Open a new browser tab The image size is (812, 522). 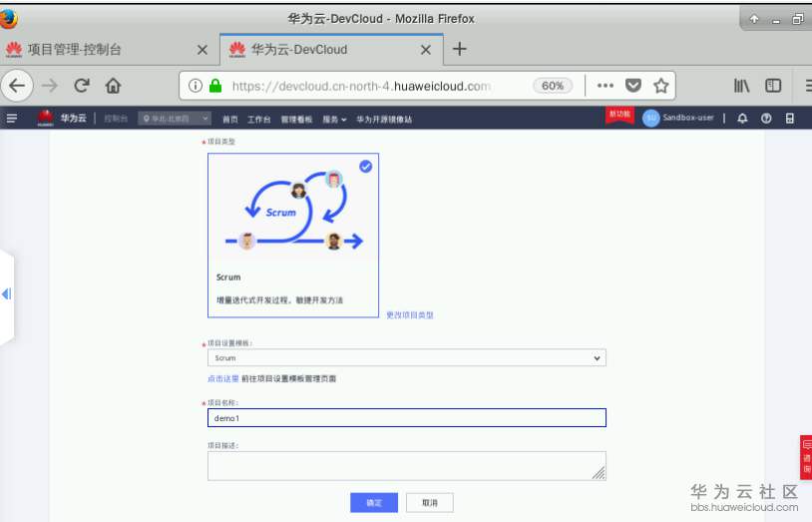459,49
